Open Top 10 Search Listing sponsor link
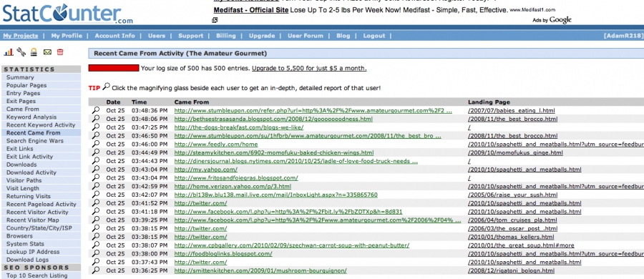The image size is (644, 279). (37, 275)
